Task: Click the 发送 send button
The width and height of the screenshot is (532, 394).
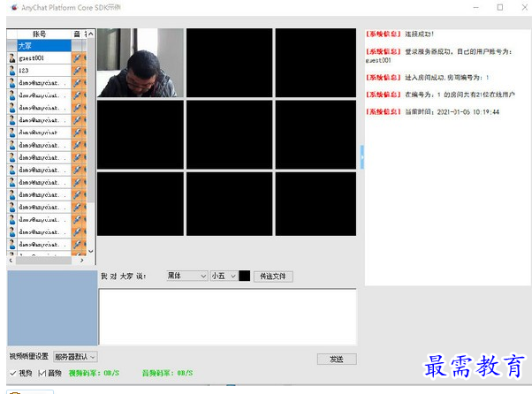Action: [336, 359]
